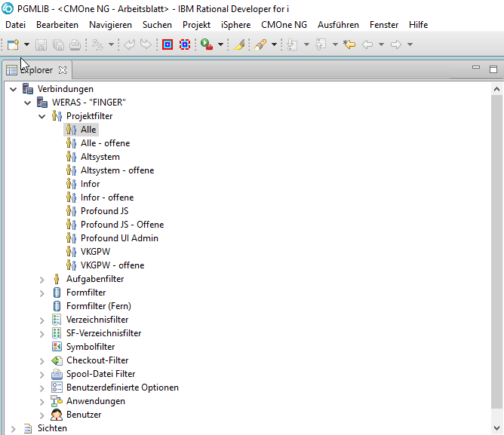Click the red dashed square icon
Screen dimensions: 504x435
pyautogui.click(x=185, y=44)
